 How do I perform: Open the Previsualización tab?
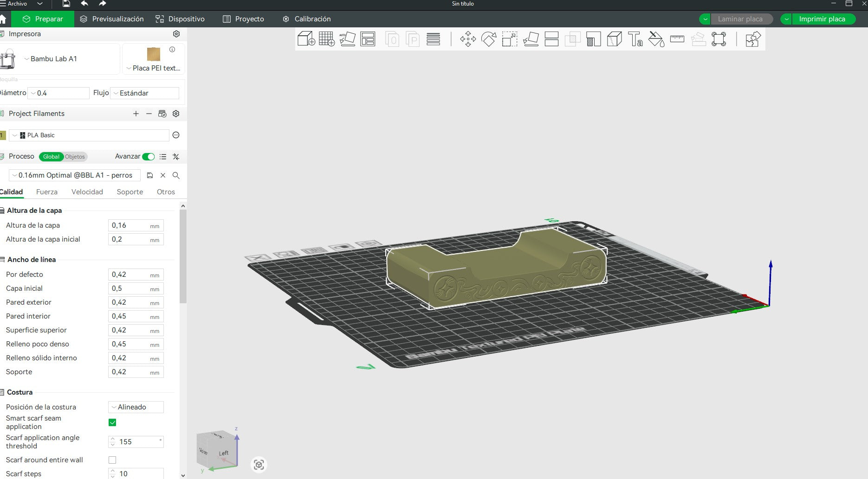click(x=112, y=19)
